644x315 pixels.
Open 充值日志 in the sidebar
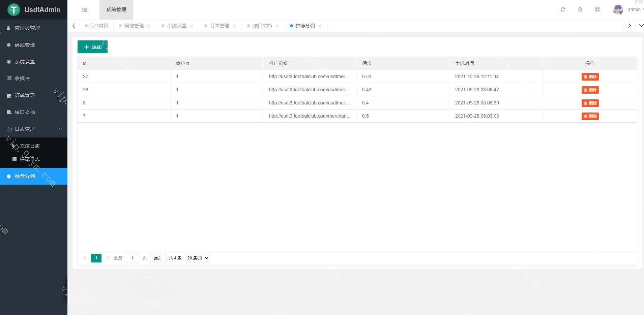(x=30, y=146)
